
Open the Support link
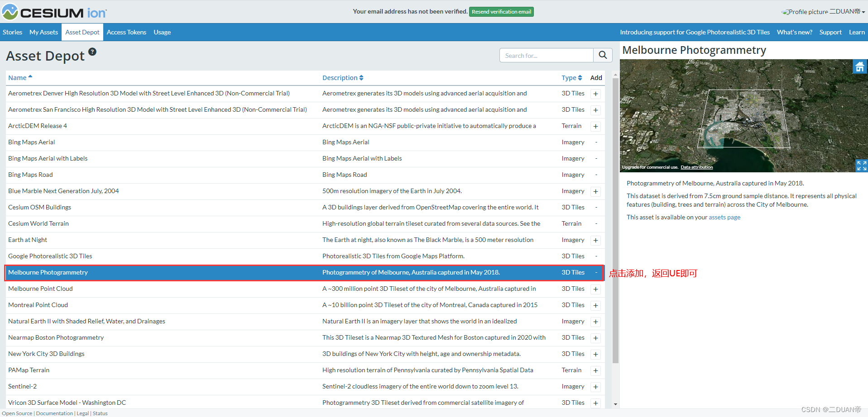point(830,32)
